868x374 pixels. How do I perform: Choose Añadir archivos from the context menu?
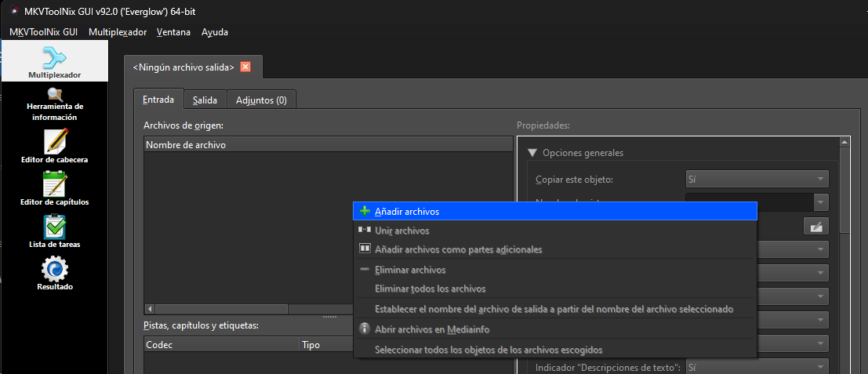tap(554, 212)
